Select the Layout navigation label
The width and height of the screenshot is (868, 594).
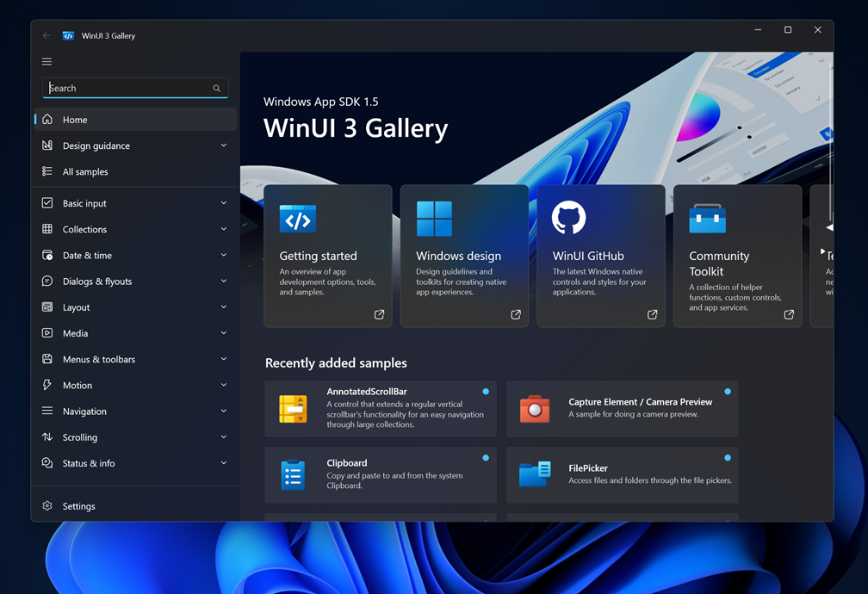(76, 307)
